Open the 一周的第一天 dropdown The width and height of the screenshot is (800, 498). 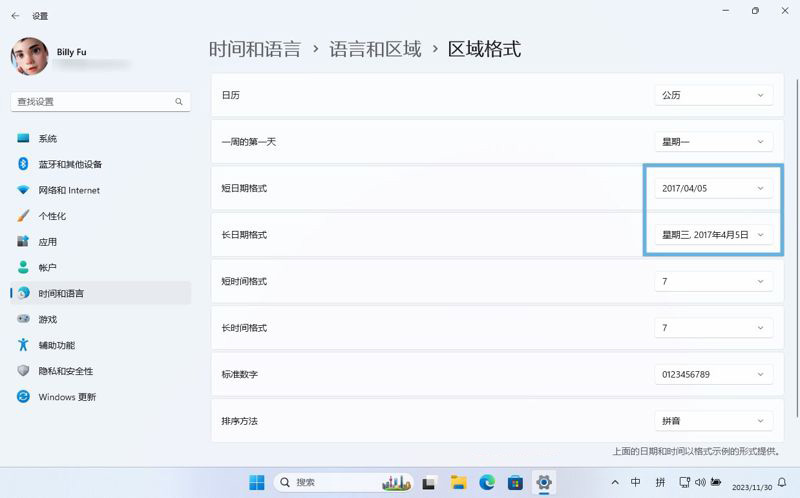pos(712,142)
